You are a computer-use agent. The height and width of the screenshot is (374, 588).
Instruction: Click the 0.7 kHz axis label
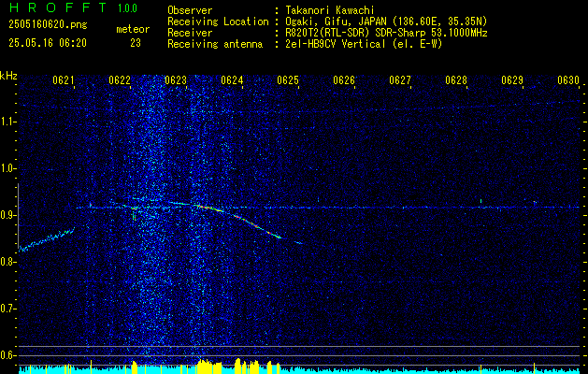[x=7, y=309]
